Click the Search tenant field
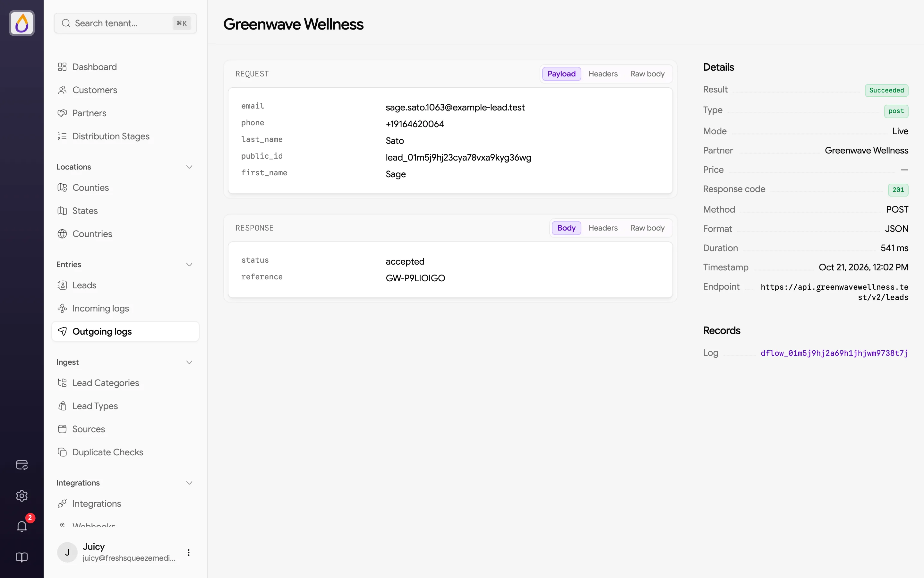Image resolution: width=924 pixels, height=578 pixels. [125, 23]
